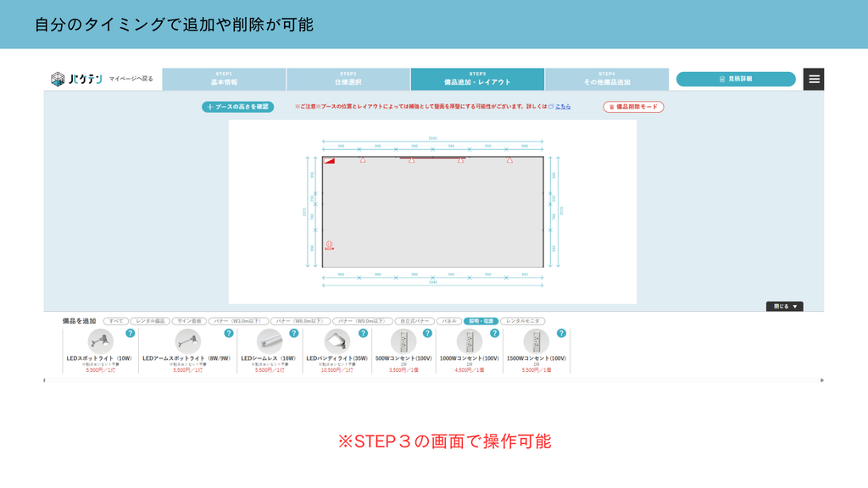The height and width of the screenshot is (488, 868).
Task: Click the item list scroll-right arrow
Action: tap(822, 380)
